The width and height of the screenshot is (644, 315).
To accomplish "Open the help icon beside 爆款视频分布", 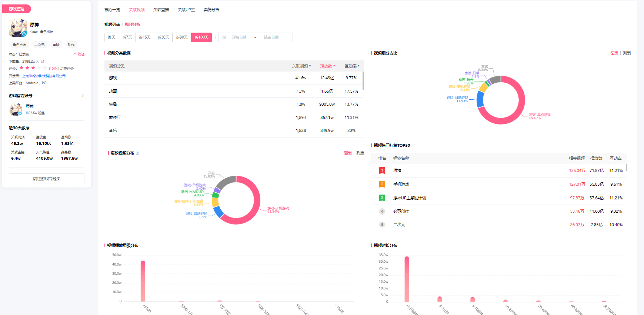I will [x=137, y=153].
